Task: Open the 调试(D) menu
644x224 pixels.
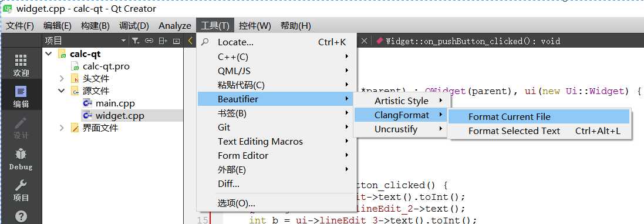Action: (x=134, y=26)
